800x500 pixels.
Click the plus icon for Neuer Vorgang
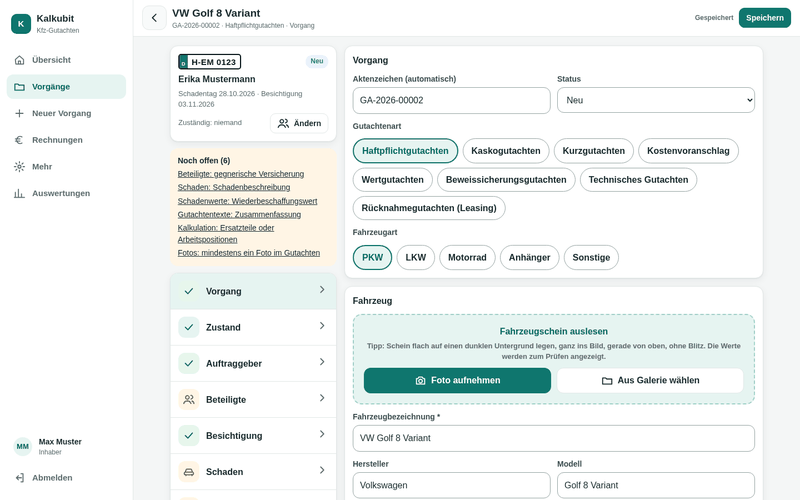[19, 113]
